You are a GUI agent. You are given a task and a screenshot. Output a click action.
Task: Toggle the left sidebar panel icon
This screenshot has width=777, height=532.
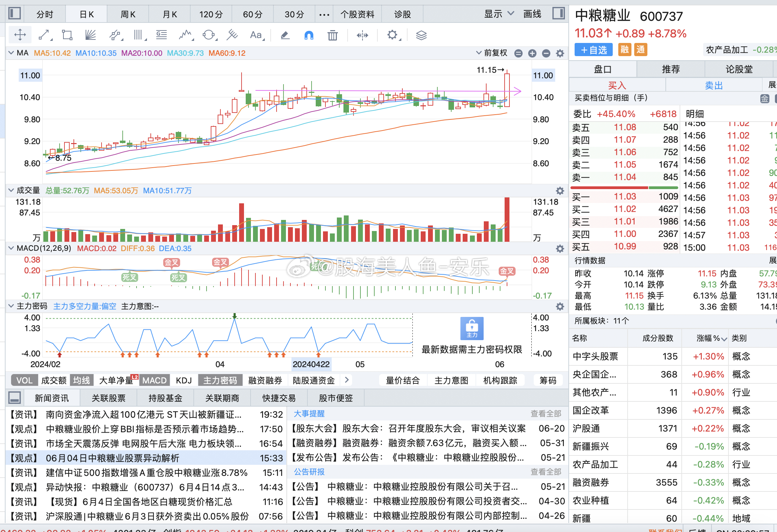[x=14, y=14]
